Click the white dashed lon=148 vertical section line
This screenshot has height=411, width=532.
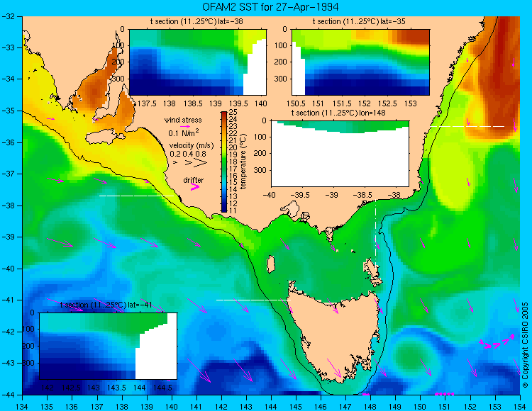click(x=375, y=233)
